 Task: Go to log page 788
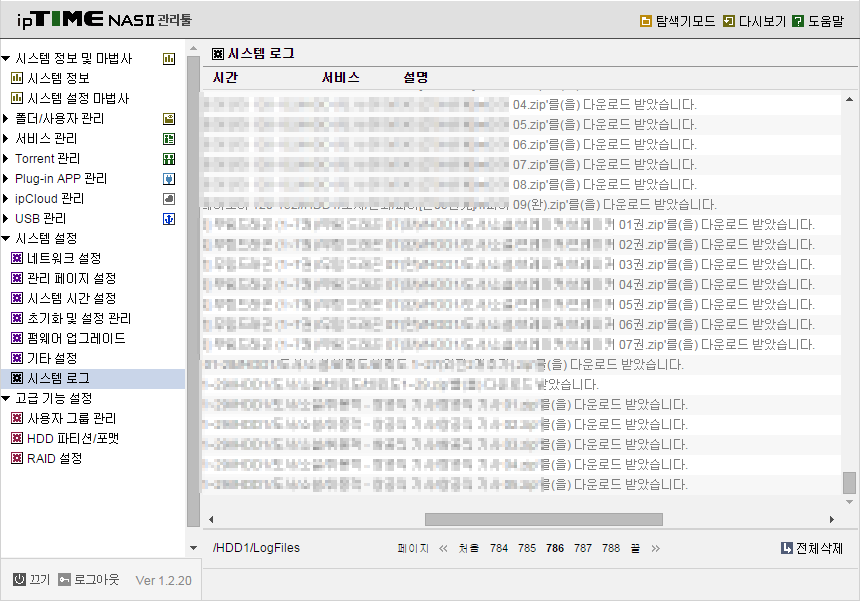tap(611, 548)
